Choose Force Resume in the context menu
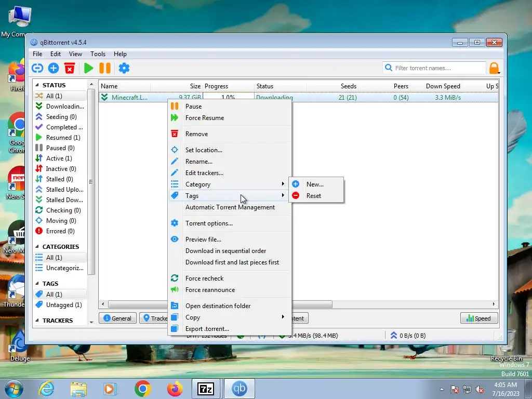This screenshot has width=532, height=399. pyautogui.click(x=230, y=118)
